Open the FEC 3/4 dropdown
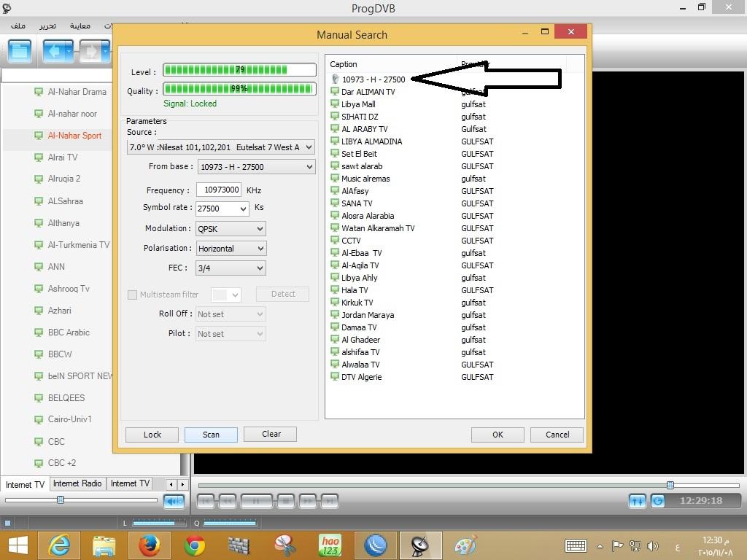This screenshot has width=747, height=560. 231,268
